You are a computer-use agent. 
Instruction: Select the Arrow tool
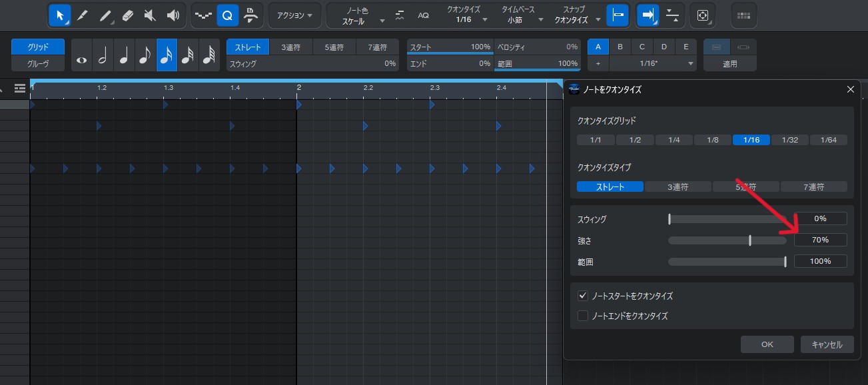coord(60,15)
